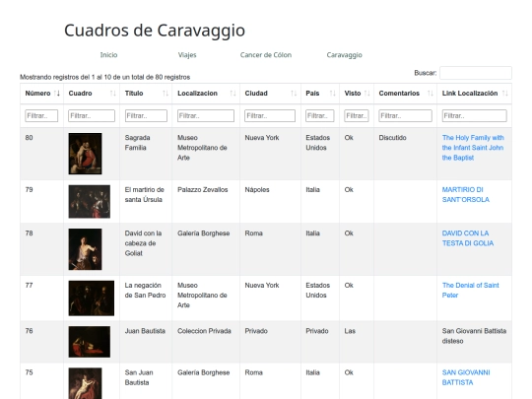This screenshot has height=399, width=532.
Task: Open the MARTIRIO DI SANT'ORSOLA link
Action: point(465,195)
